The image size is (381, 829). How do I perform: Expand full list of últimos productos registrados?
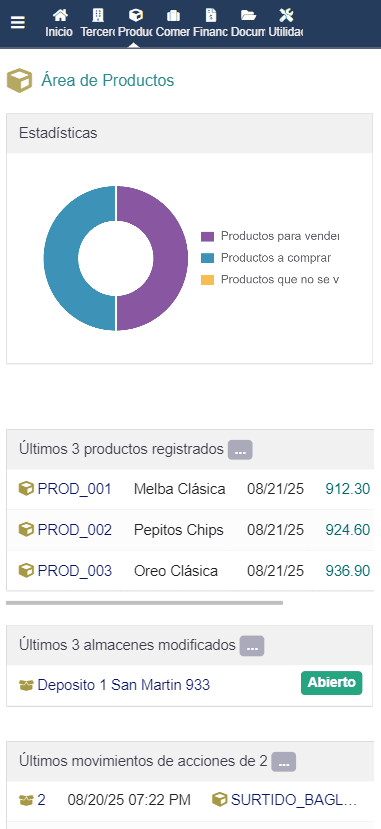[x=240, y=450]
